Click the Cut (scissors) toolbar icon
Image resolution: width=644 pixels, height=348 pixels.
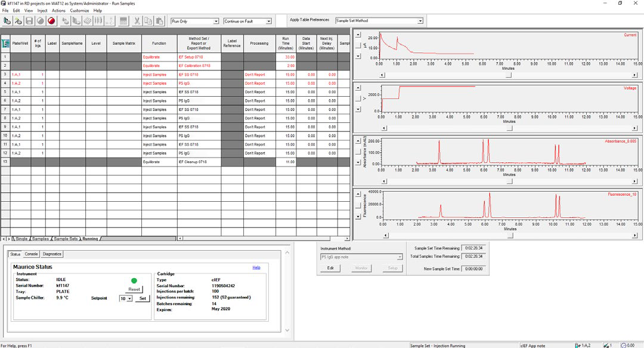click(x=137, y=20)
